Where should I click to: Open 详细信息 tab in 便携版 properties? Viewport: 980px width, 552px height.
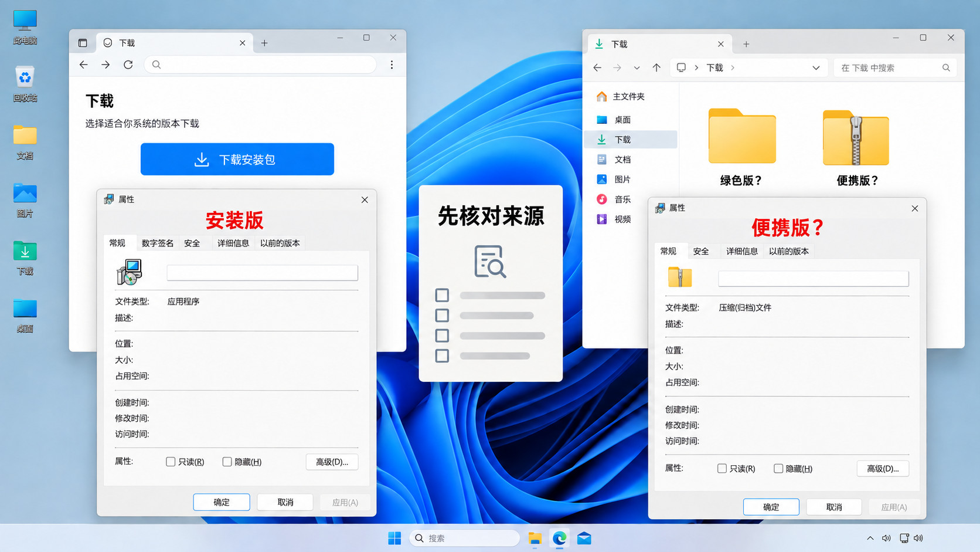click(742, 251)
